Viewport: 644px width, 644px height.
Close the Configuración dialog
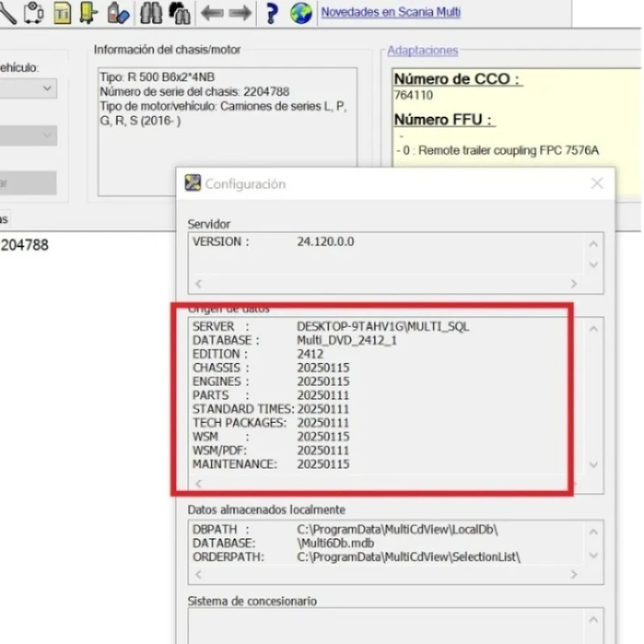(x=597, y=184)
